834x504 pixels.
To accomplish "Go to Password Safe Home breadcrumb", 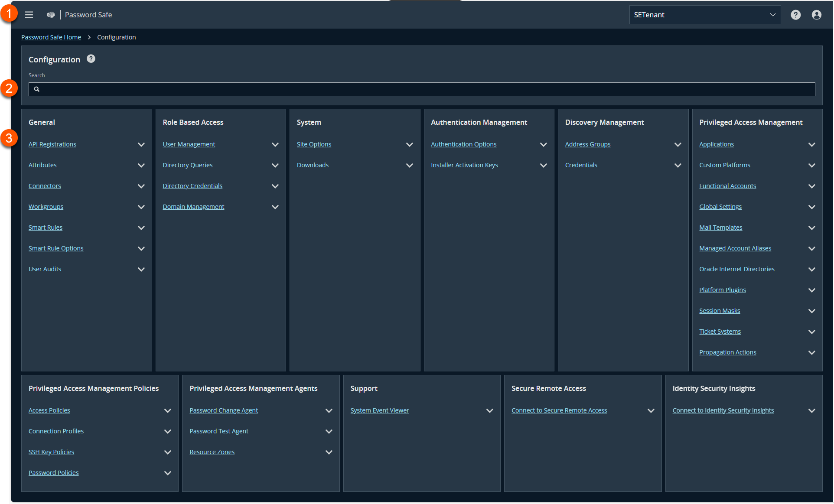I will (x=51, y=37).
